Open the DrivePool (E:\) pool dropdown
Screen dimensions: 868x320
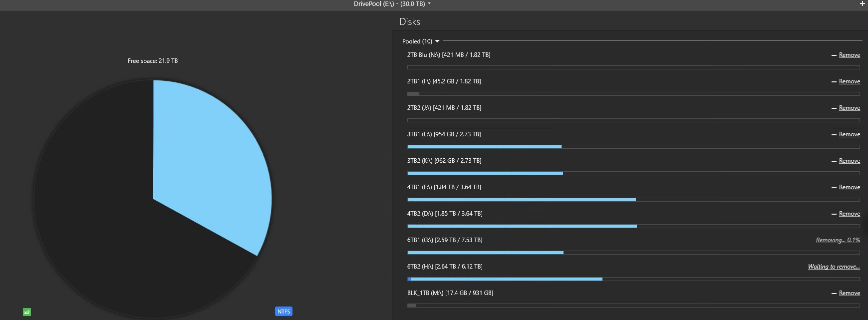(x=392, y=4)
